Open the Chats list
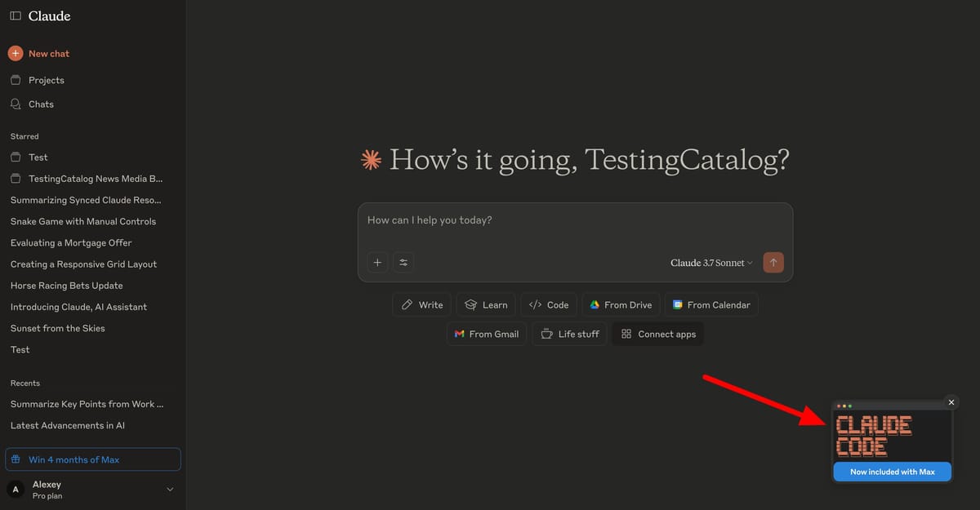This screenshot has height=510, width=980. [x=41, y=104]
